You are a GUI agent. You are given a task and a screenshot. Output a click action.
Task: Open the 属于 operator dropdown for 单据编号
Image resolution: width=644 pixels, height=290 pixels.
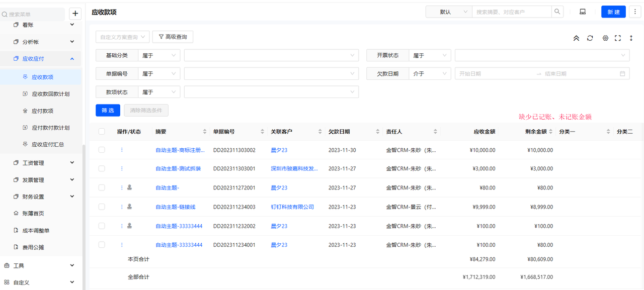pyautogui.click(x=159, y=73)
